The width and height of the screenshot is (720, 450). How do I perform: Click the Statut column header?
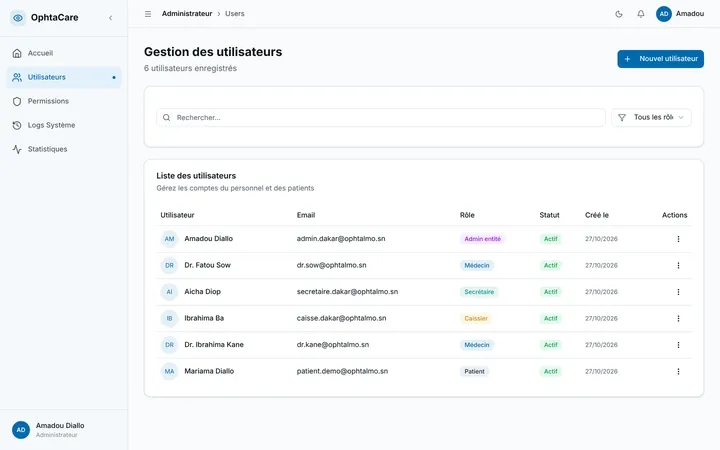tap(549, 215)
